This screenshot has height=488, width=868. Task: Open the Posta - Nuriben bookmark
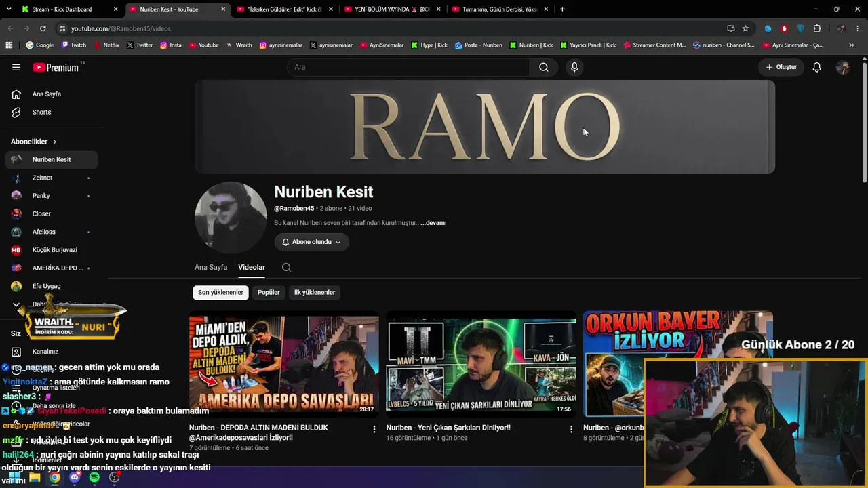click(479, 45)
